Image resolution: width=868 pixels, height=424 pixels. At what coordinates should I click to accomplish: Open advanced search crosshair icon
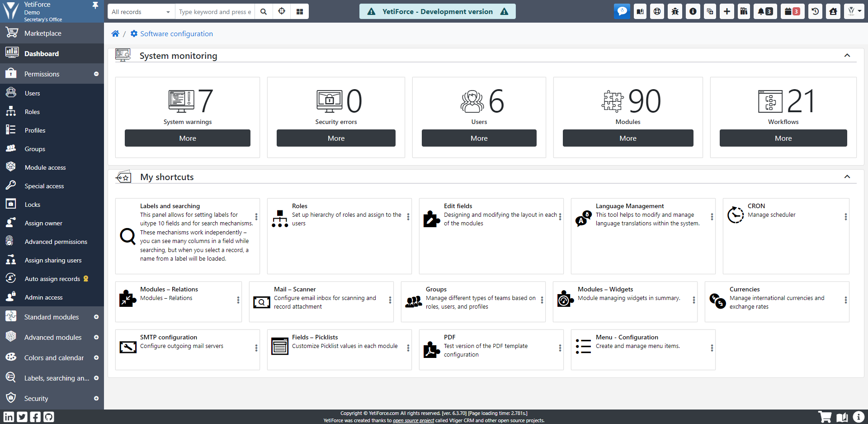tap(282, 12)
